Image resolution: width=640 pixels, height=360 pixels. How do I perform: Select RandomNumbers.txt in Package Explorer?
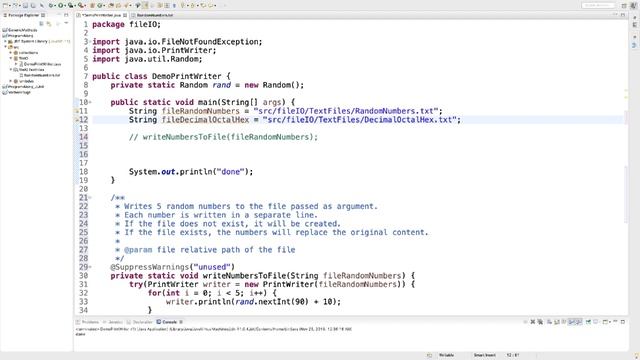pos(40,76)
